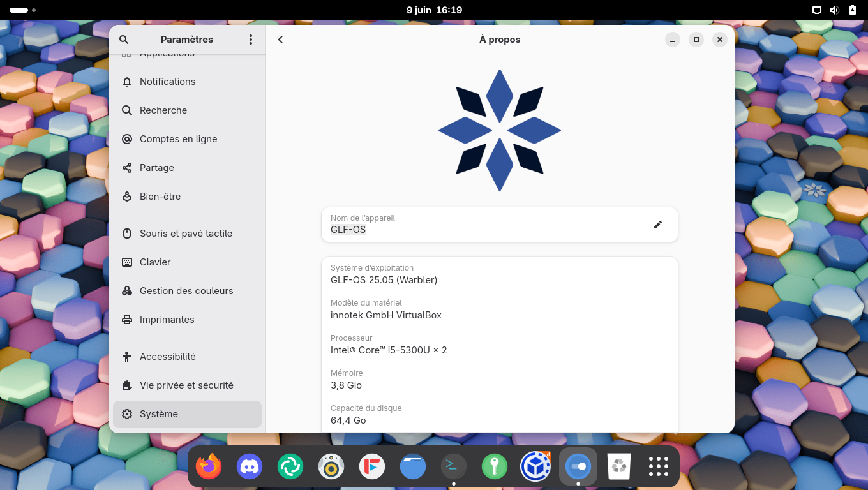This screenshot has width=868, height=490.
Task: Click the screen icon in top bar
Action: coord(816,10)
